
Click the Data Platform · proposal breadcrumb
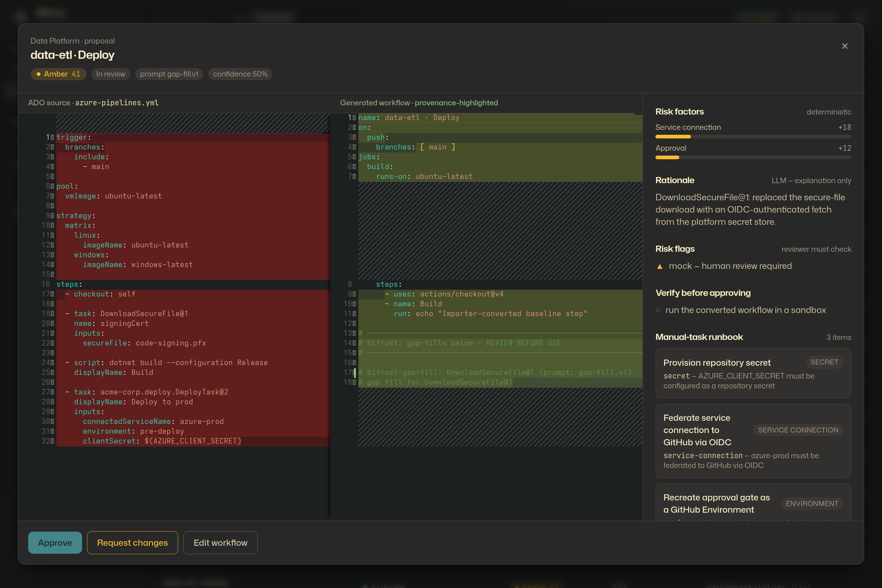72,41
